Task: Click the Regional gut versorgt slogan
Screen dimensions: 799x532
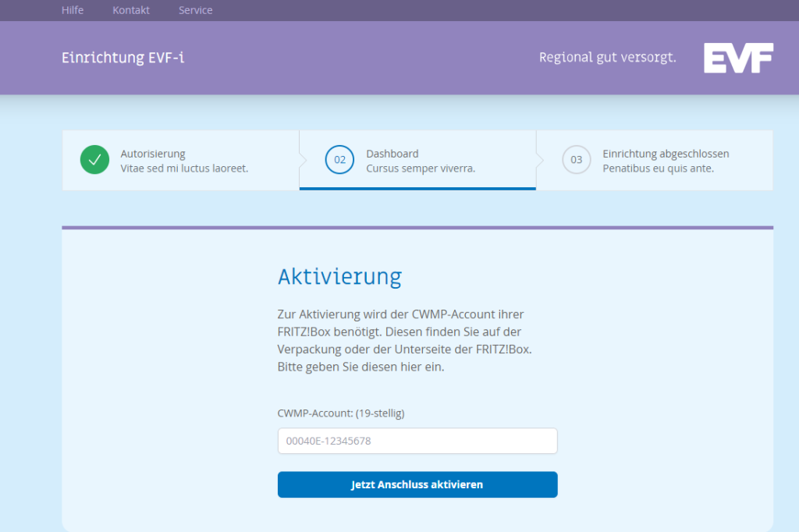Action: point(607,58)
